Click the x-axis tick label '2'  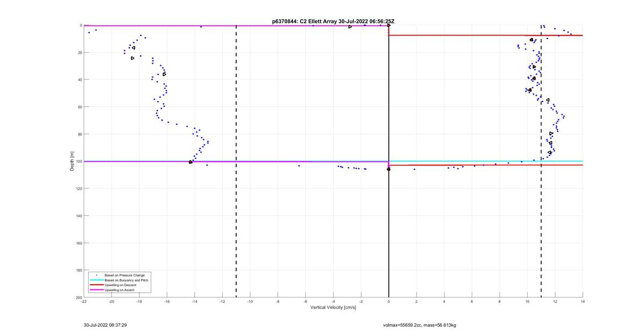coord(416,301)
